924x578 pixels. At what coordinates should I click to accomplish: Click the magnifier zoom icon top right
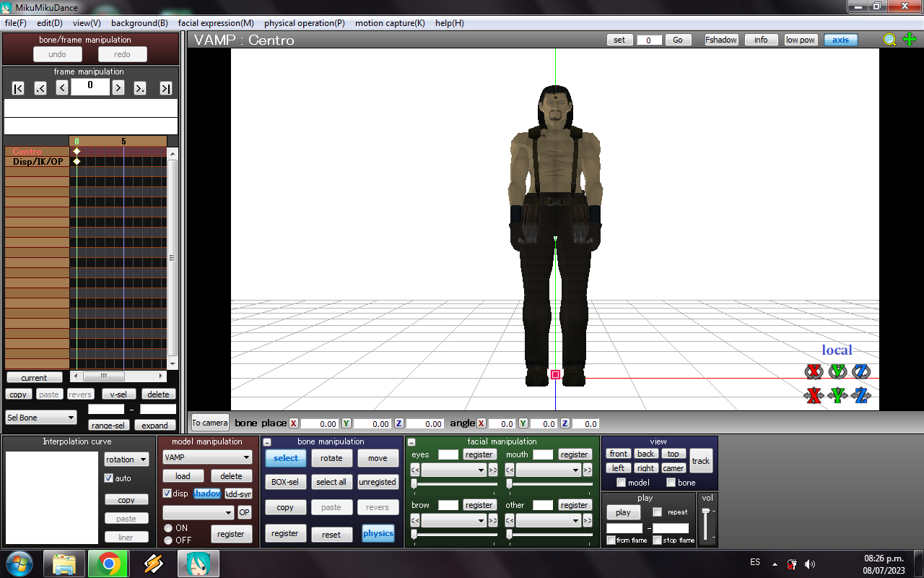889,40
